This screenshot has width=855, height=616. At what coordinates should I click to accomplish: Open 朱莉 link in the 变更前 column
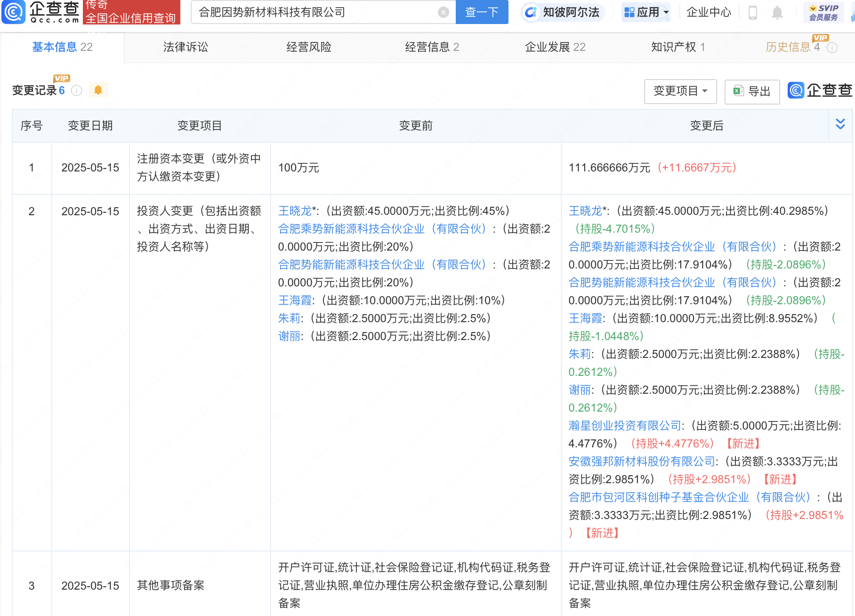(x=289, y=318)
